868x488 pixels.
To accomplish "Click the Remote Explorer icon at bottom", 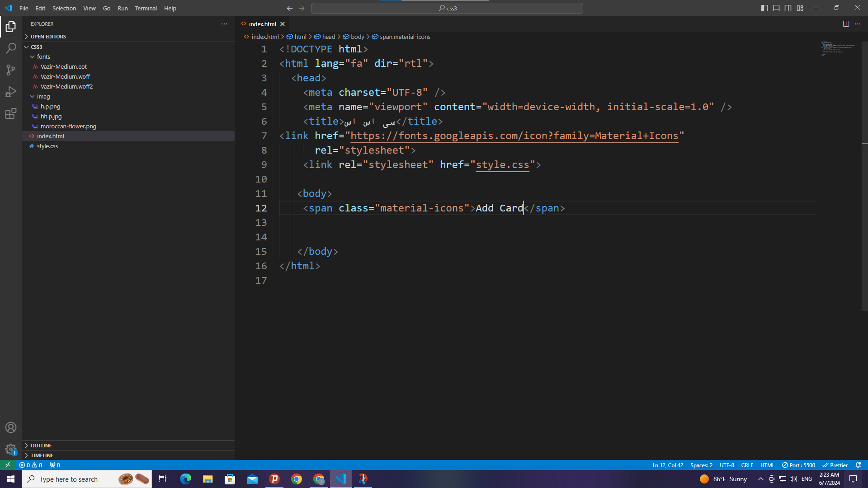I will tap(7, 465).
